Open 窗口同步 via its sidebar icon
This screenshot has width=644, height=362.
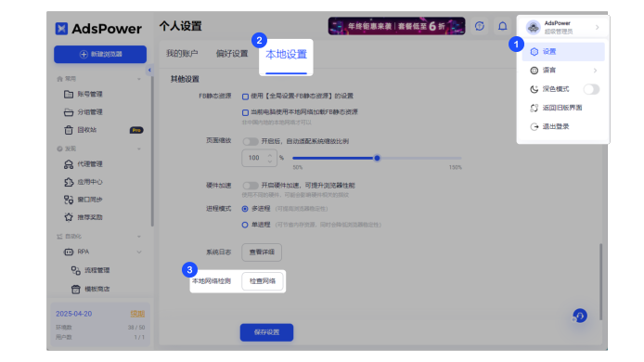click(x=69, y=200)
